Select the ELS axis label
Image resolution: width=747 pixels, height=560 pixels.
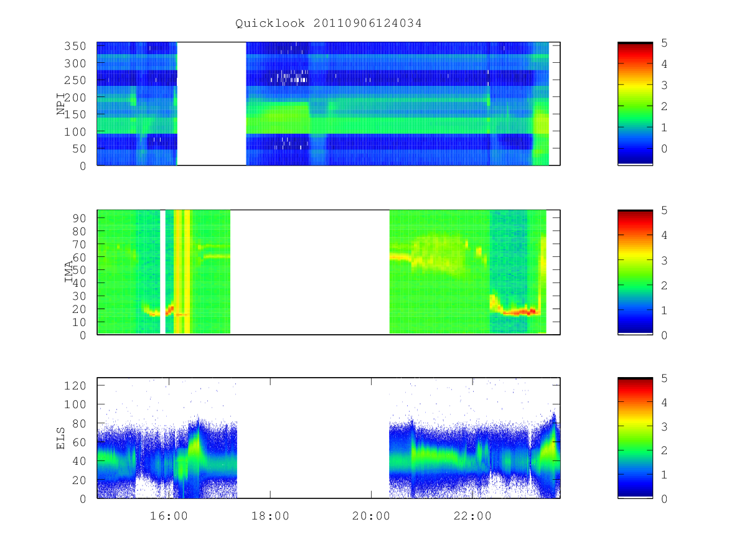coord(62,437)
